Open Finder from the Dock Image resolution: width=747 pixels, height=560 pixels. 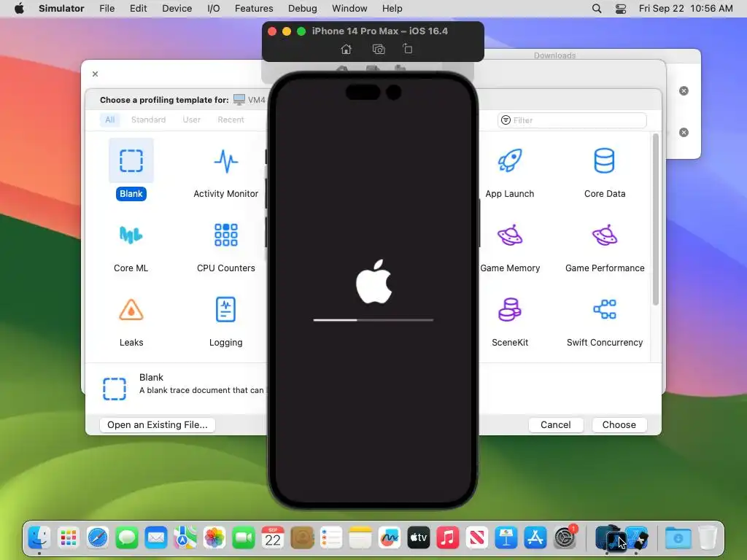[x=39, y=538]
